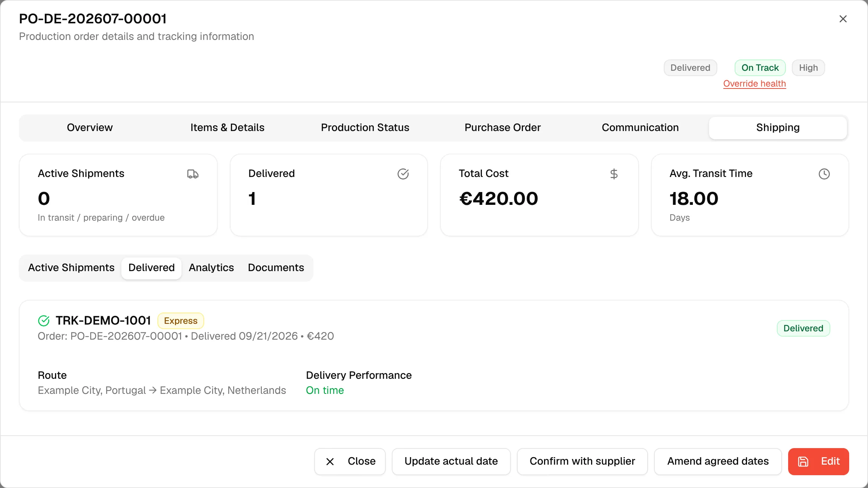The height and width of the screenshot is (488, 868).
Task: Open the Overview tab
Action: [90, 128]
